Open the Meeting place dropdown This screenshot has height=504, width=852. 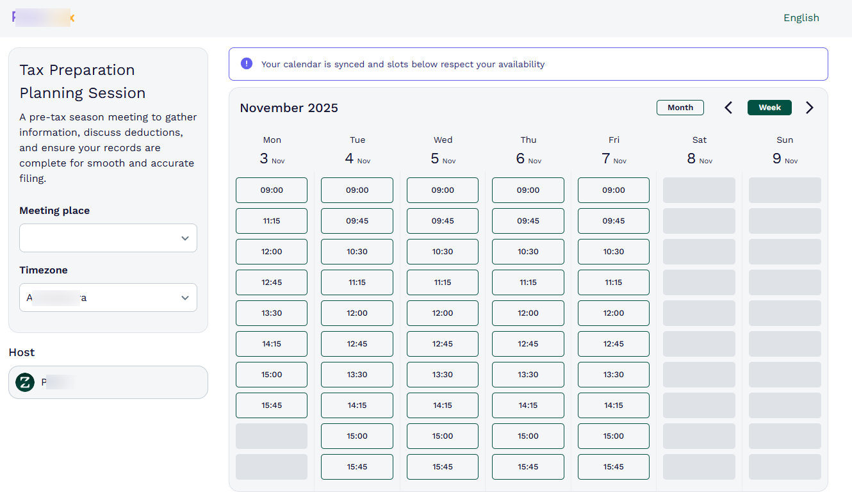[x=108, y=238]
